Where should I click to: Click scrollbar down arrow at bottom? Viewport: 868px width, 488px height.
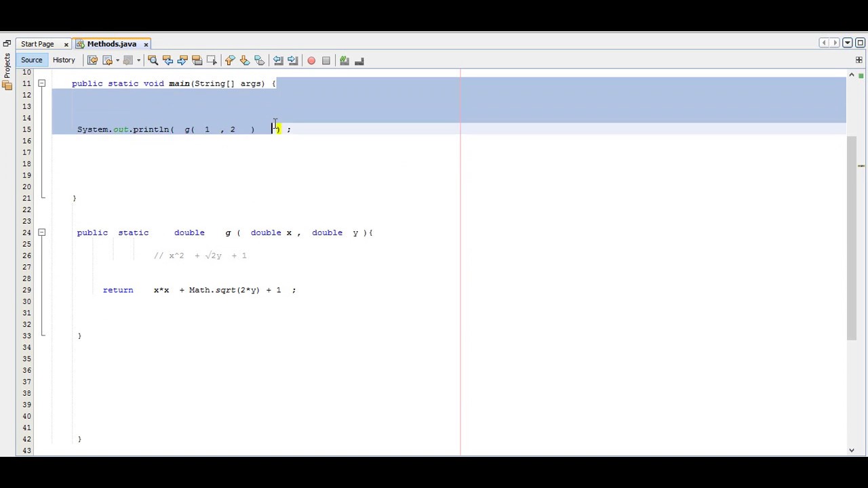click(852, 450)
